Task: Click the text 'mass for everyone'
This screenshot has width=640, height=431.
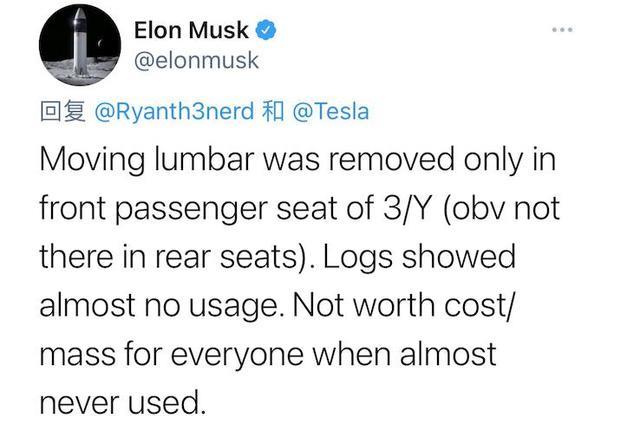Action: (x=171, y=355)
